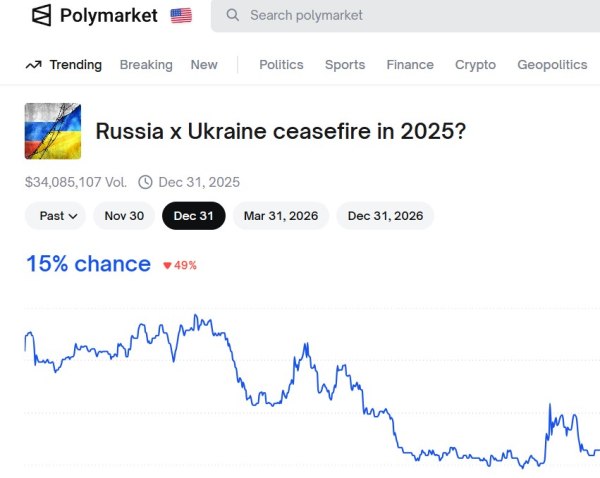600x478 pixels.
Task: Navigate to the Finance category
Action: click(410, 65)
